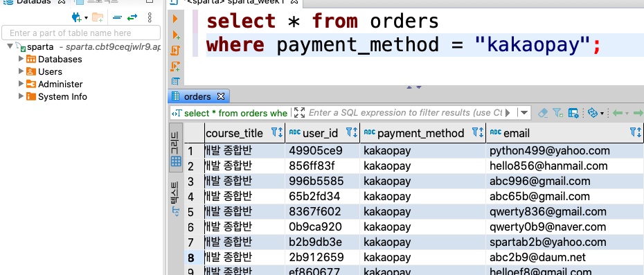Expand the Users folder
The image size is (644, 275).
pos(21,71)
